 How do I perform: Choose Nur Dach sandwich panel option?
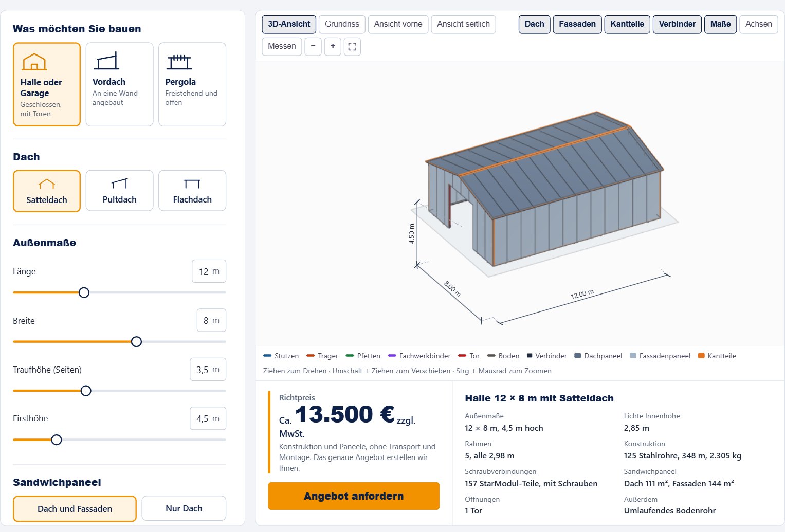click(184, 508)
